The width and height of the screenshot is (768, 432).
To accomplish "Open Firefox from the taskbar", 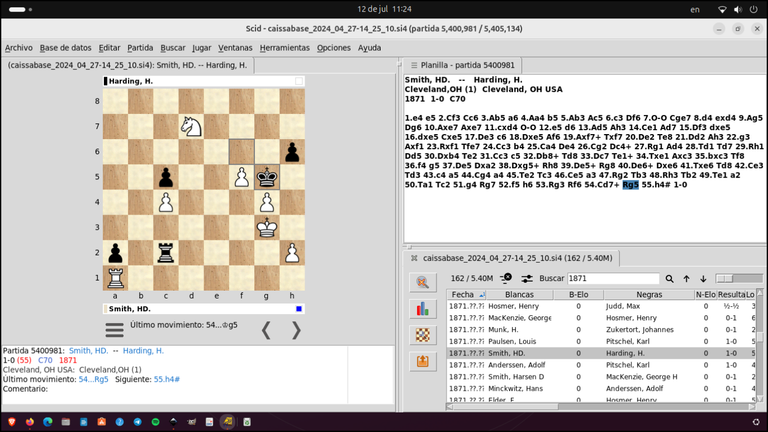I will pos(30,422).
